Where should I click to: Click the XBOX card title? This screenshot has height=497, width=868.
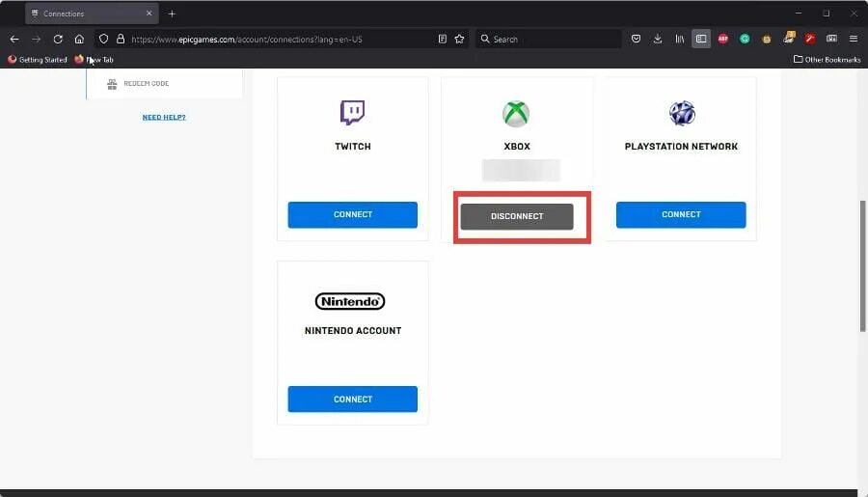[517, 147]
